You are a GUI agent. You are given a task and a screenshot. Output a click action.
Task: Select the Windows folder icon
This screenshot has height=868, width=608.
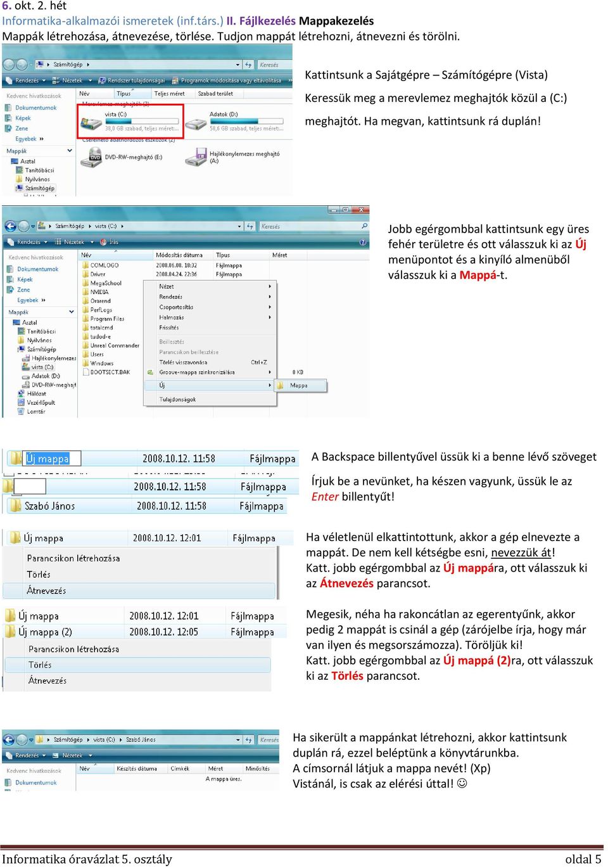click(85, 363)
